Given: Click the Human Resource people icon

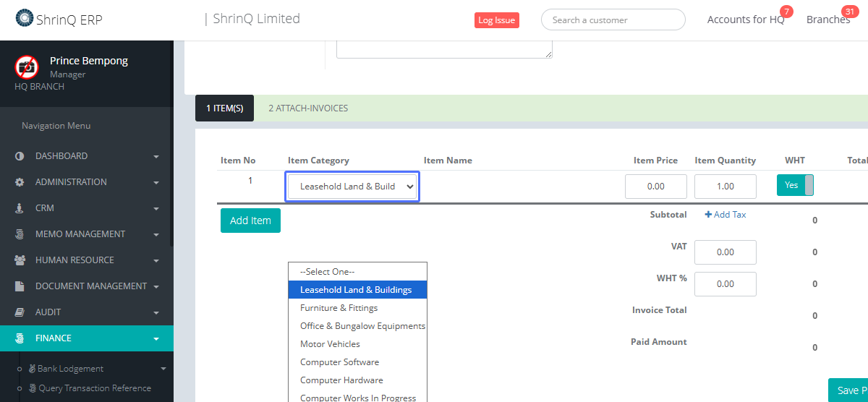Looking at the screenshot, I should coord(20,260).
